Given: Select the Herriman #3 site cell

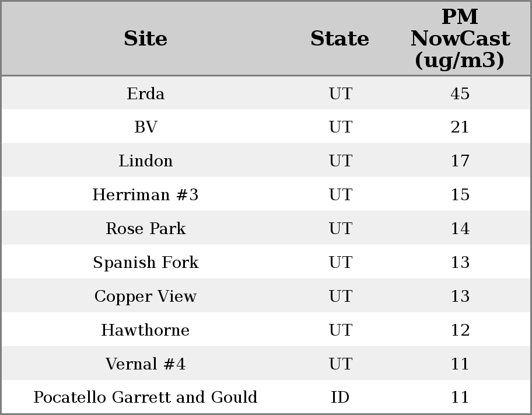Looking at the screenshot, I should point(145,195).
